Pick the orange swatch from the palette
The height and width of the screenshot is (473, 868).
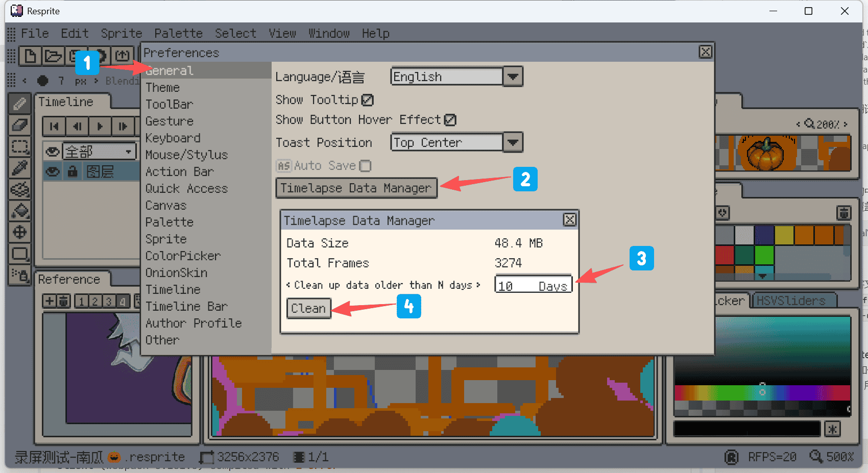[804, 235]
